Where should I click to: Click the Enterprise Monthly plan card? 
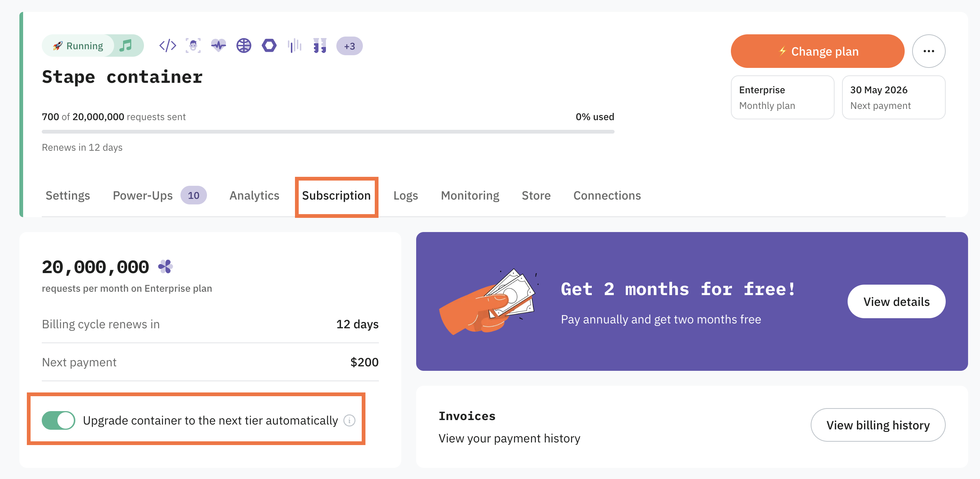coord(782,97)
